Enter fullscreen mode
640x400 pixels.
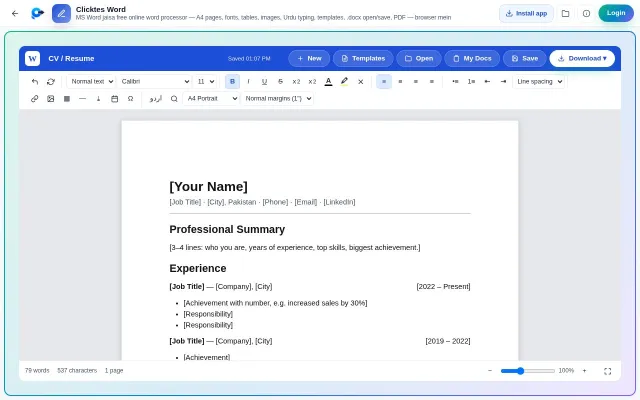607,371
